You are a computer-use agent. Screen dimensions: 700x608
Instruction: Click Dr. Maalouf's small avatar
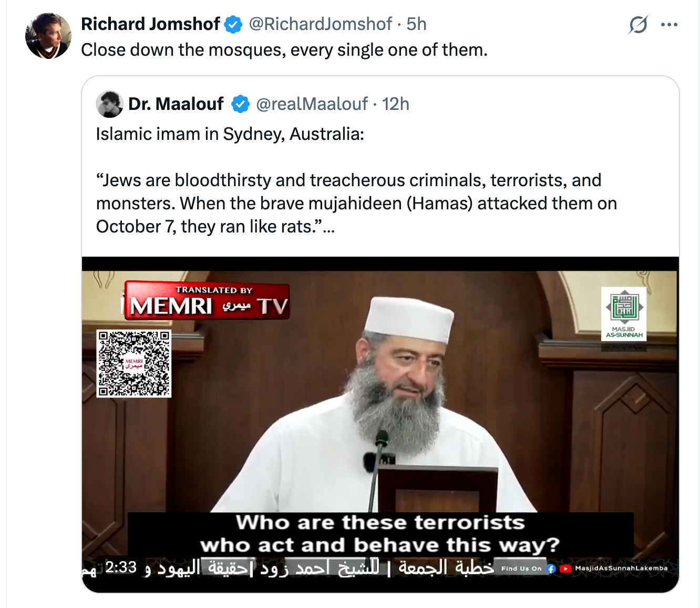click(109, 104)
